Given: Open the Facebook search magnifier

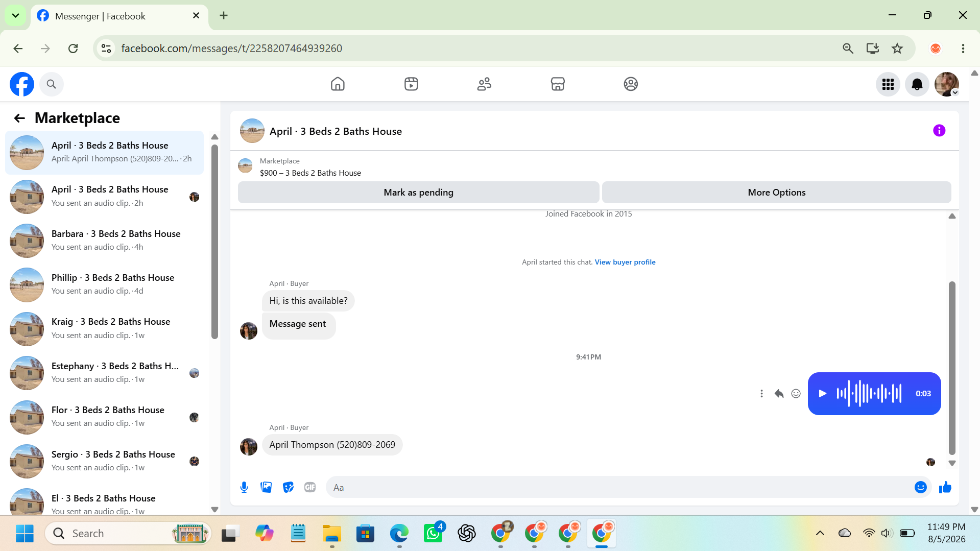Looking at the screenshot, I should tap(51, 84).
